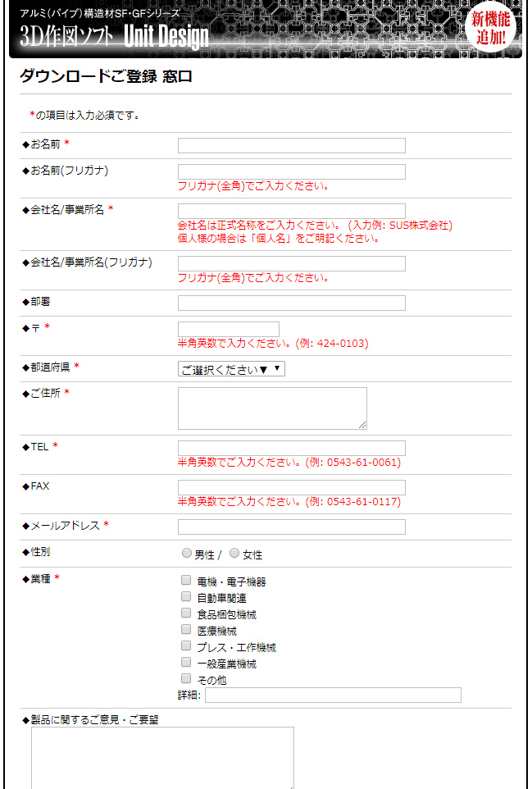532x789 pixels.
Task: Click the TEL input field
Action: [x=292, y=448]
